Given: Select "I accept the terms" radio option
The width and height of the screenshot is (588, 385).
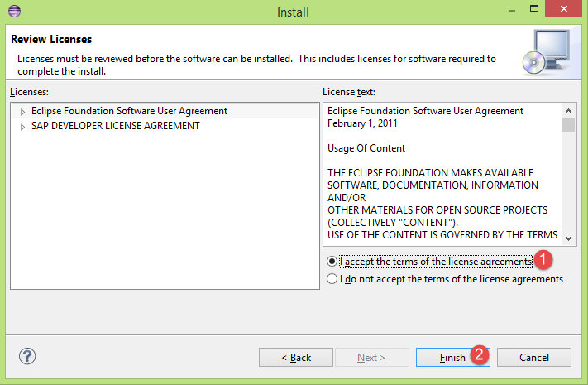Looking at the screenshot, I should click(332, 261).
